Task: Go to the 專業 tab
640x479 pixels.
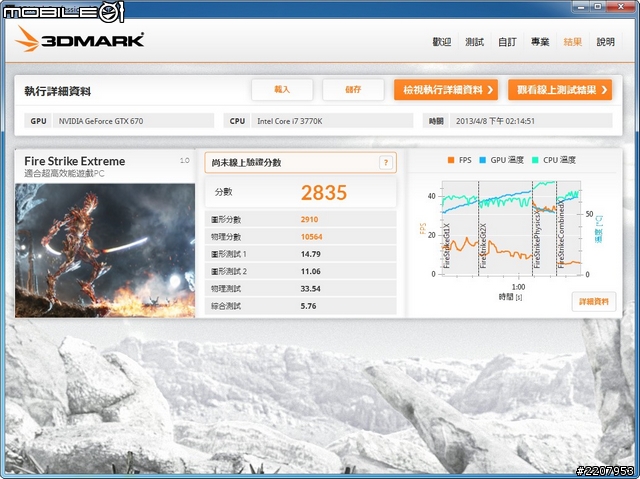Action: coord(540,42)
